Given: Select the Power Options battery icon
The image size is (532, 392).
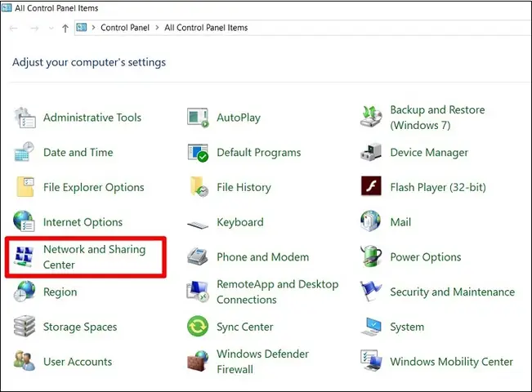Looking at the screenshot, I should point(371,256).
